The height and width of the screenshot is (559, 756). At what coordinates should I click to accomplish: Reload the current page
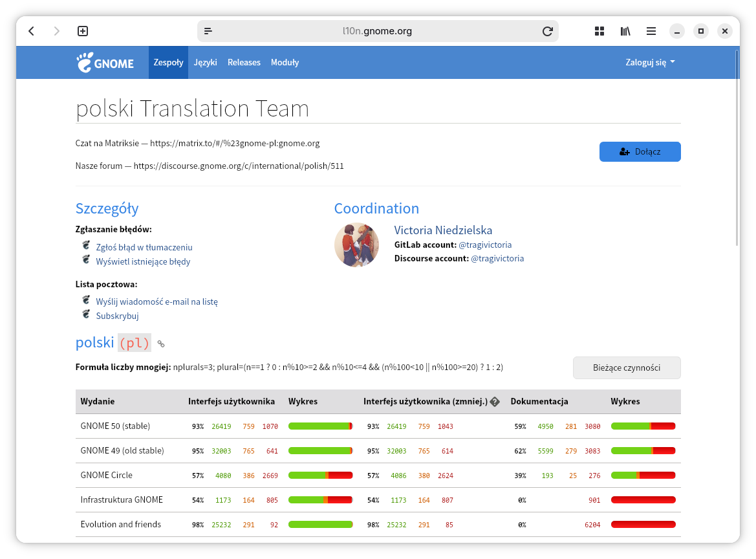coord(547,31)
